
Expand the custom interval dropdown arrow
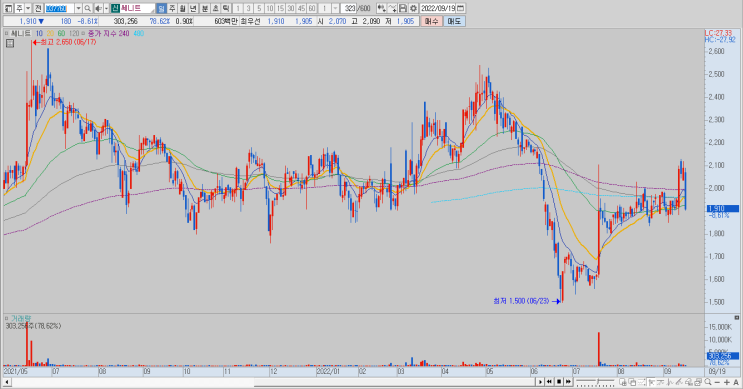[x=335, y=9]
